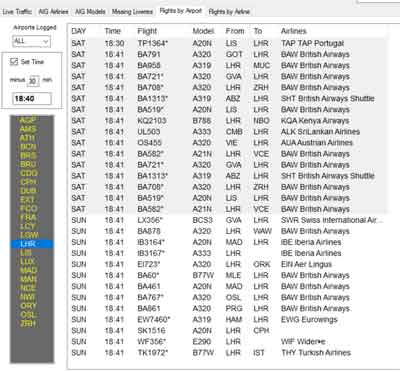Click the minus minutes input field
Image resolution: width=400 pixels, height=372 pixels.
pyautogui.click(x=33, y=80)
